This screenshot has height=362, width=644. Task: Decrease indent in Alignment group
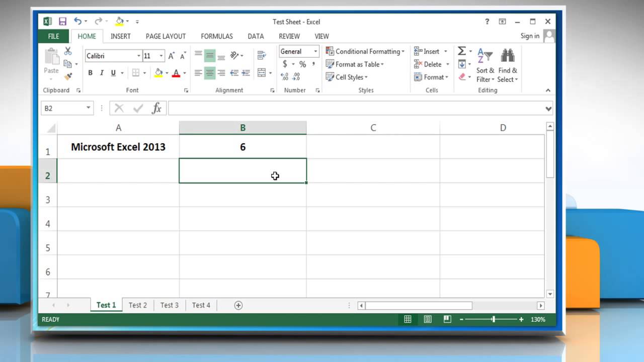[x=234, y=73]
